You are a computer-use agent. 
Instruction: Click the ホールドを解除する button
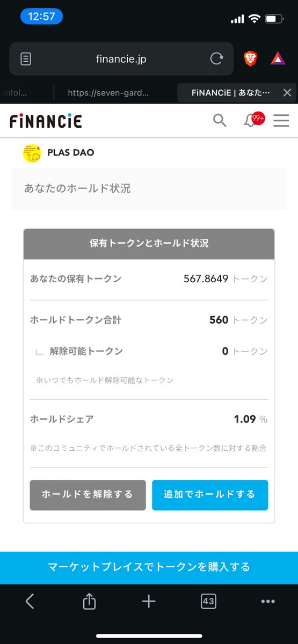tap(88, 495)
